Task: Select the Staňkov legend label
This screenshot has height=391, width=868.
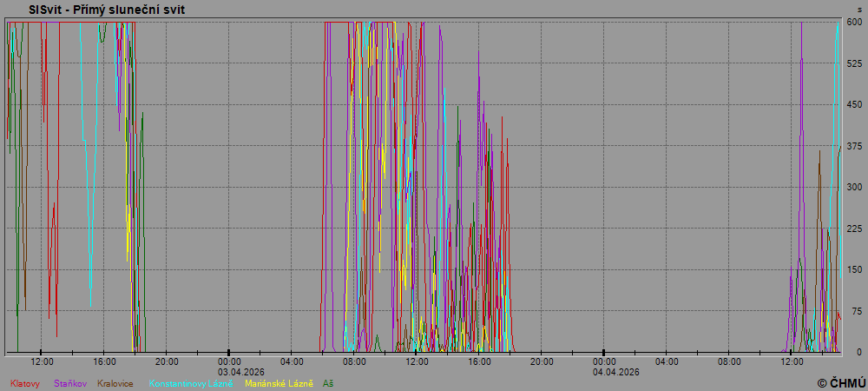Action: [x=69, y=383]
